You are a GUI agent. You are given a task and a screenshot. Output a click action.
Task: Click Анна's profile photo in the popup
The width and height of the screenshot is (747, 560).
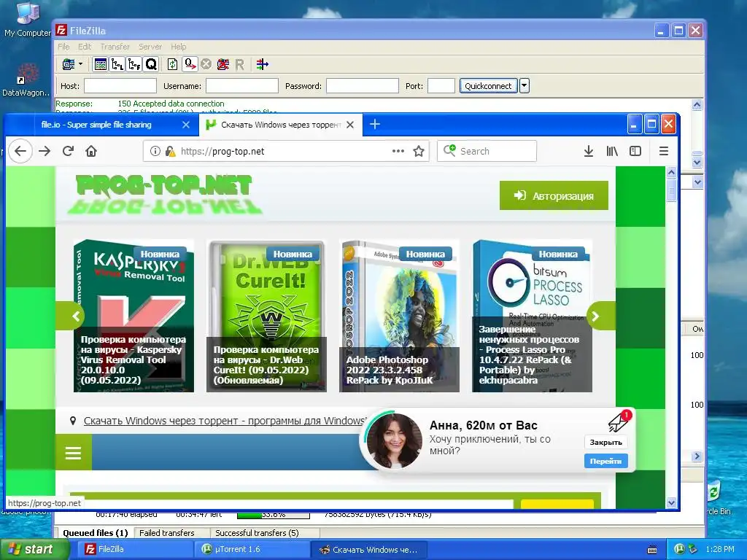[395, 441]
